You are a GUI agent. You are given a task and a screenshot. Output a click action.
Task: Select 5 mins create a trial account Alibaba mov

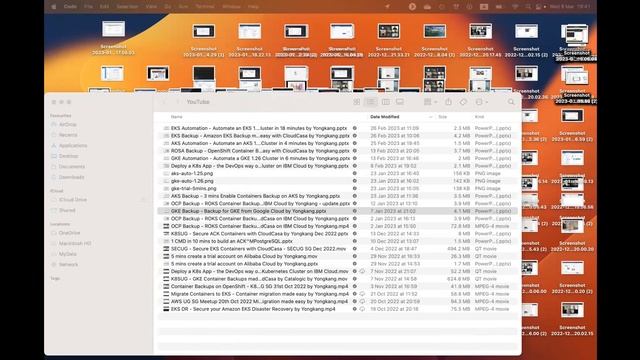pos(337,256)
